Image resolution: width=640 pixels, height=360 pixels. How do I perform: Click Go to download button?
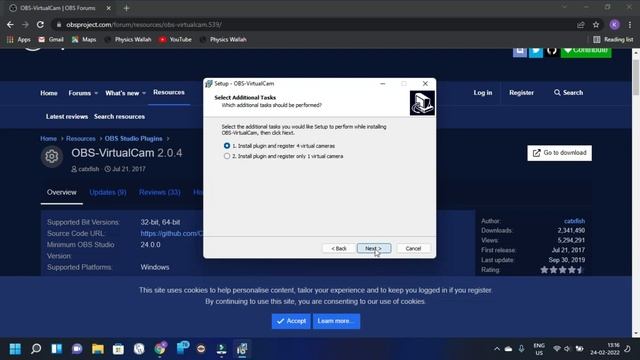[x=559, y=153]
